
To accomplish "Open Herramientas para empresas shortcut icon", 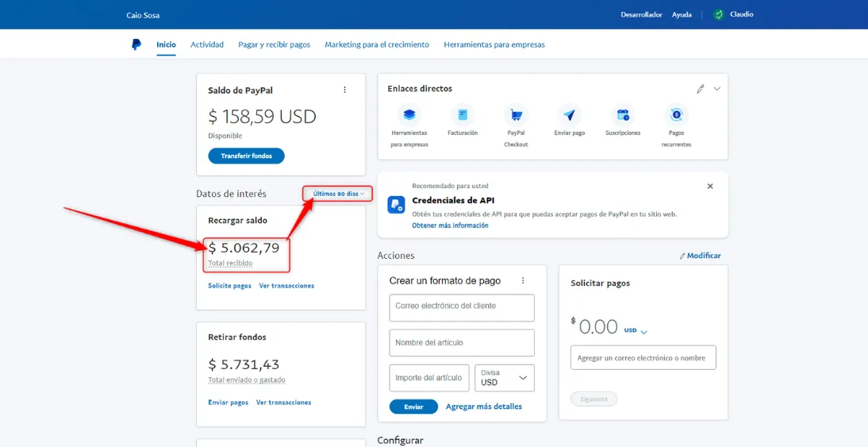I will 409,114.
